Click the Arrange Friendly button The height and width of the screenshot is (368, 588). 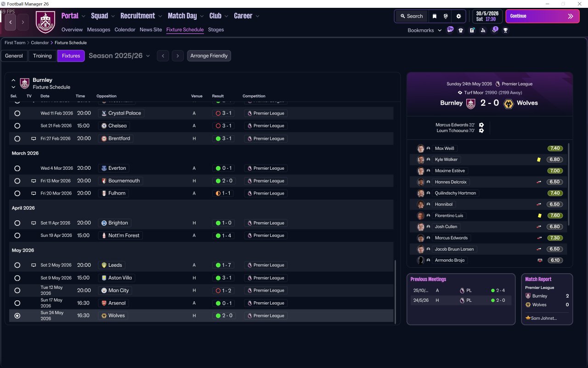click(209, 56)
